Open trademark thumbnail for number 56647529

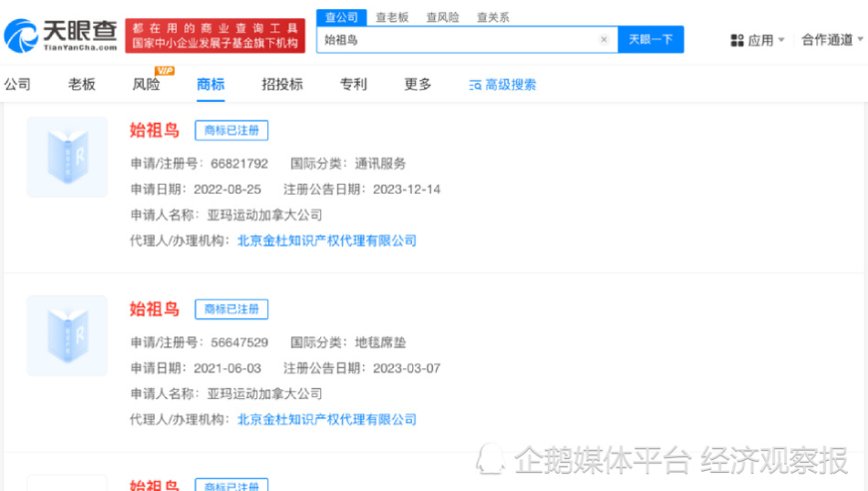(x=67, y=336)
